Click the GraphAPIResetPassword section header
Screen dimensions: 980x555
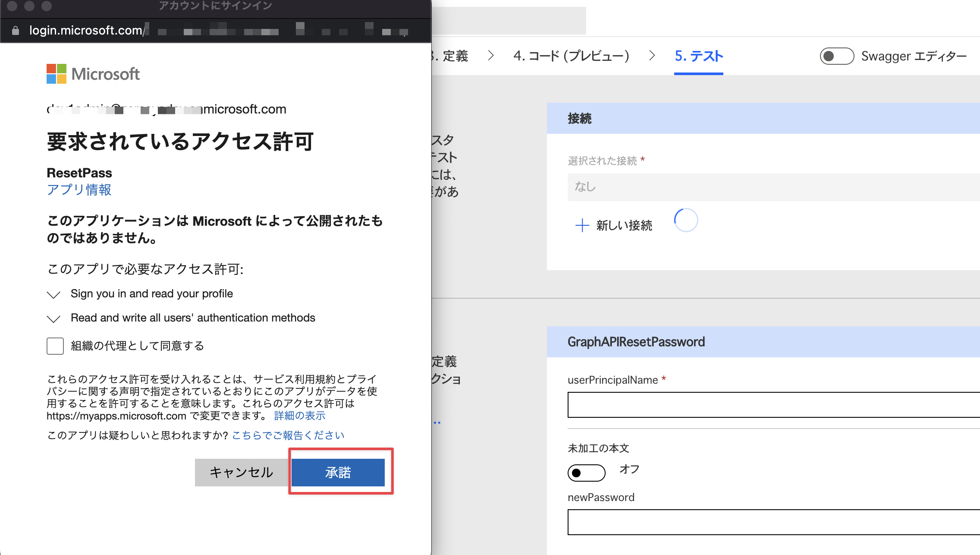[x=763, y=342]
